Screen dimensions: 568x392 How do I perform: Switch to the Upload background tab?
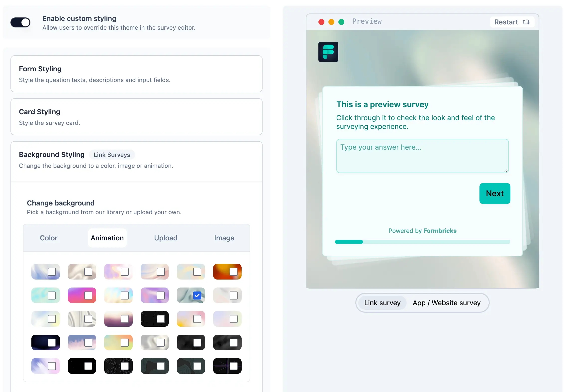[x=166, y=237]
